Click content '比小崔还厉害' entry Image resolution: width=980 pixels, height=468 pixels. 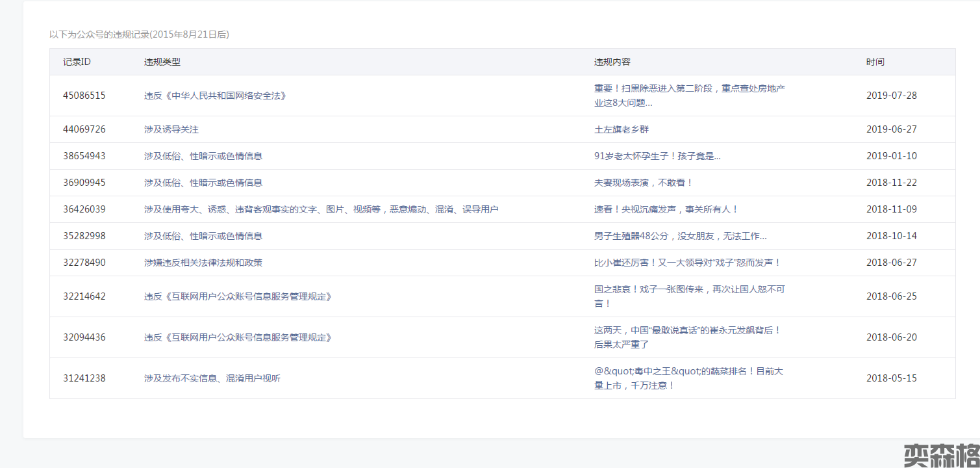coord(687,263)
